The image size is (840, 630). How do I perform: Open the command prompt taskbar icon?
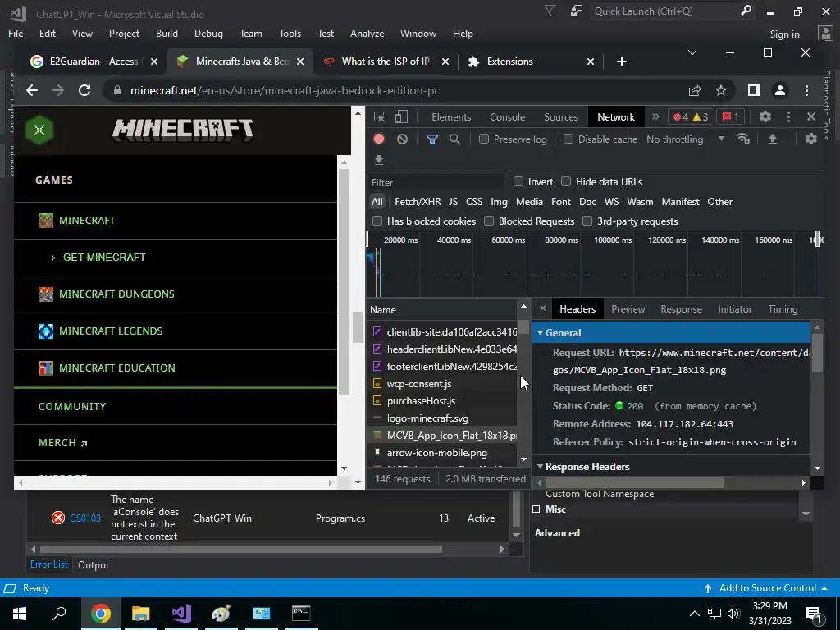coord(301,613)
